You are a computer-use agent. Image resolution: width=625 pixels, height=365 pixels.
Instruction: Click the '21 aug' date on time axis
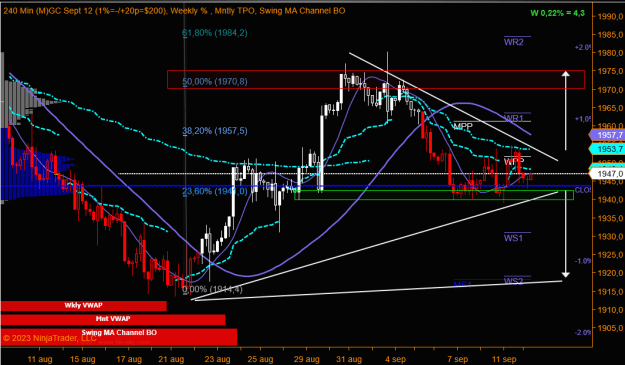tap(171, 359)
